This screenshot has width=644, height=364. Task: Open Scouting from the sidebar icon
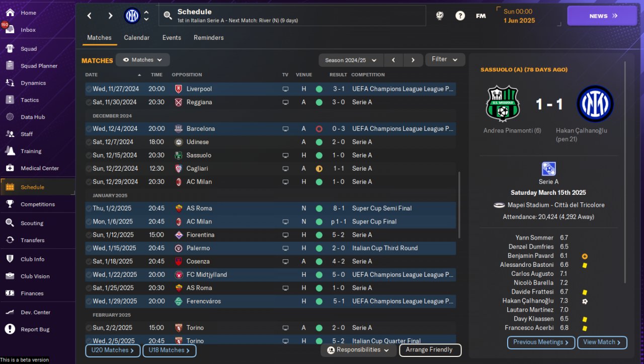coord(10,223)
